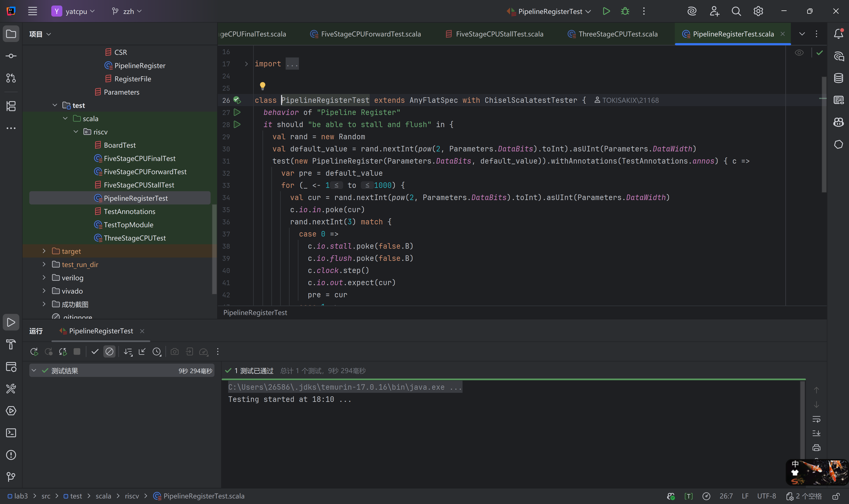Screen dimensions: 849x504
Task: Open the Pull Requests tool window
Action: [11, 78]
